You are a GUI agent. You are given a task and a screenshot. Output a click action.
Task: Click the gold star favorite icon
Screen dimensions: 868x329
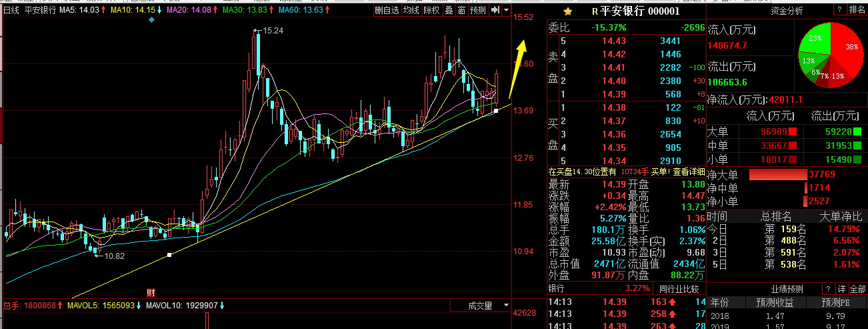point(567,11)
